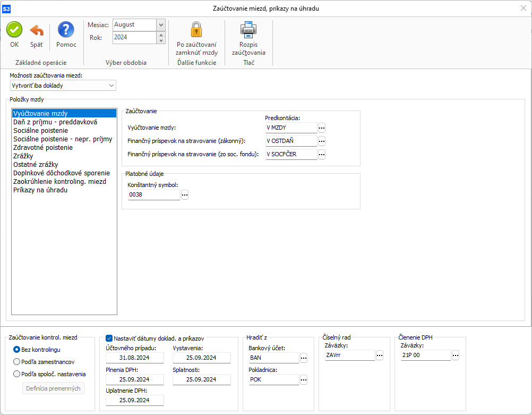Select 'Zdravotné poistenie' list item
Viewport: 532px width, 415px height.
[x=64, y=147]
